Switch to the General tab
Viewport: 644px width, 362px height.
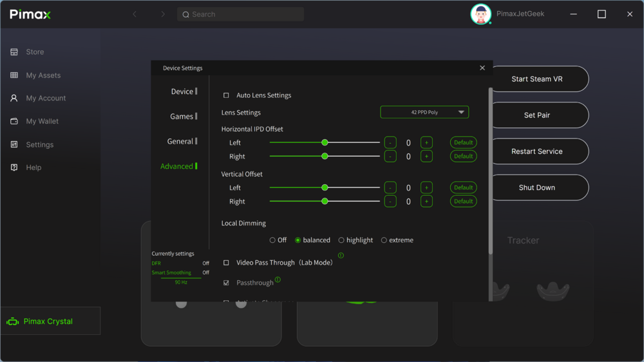[x=182, y=141]
